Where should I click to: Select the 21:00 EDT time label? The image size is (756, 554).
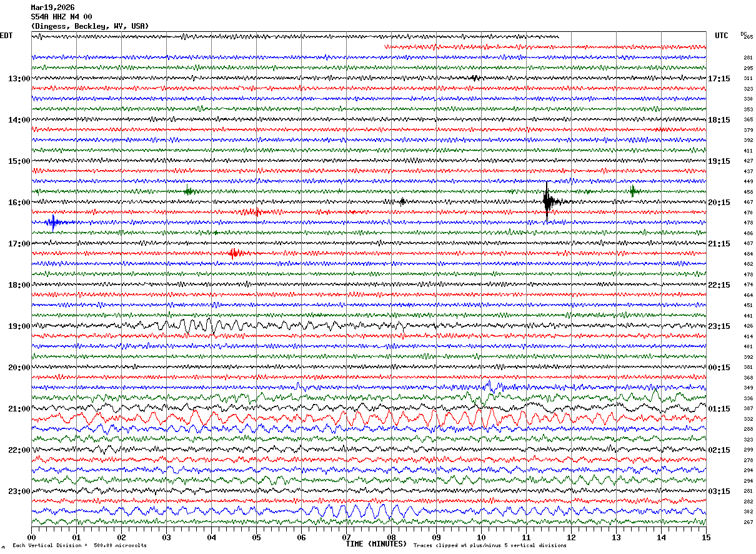(19, 408)
